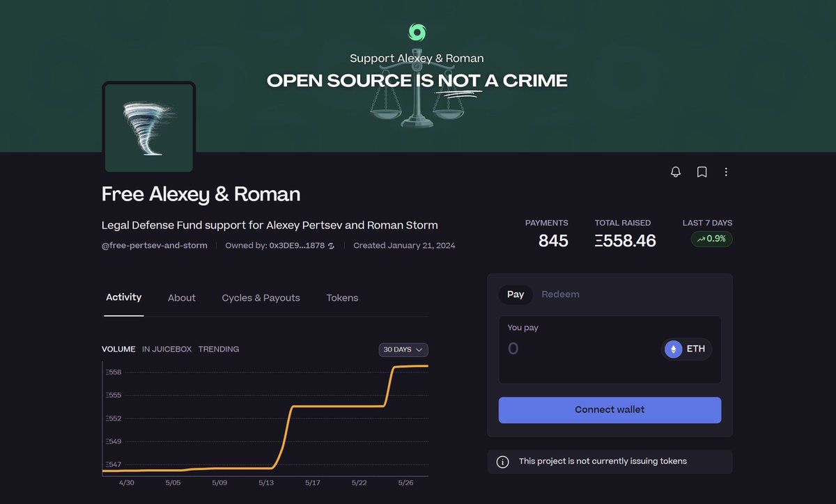Click the tornado project logo thumbnail

149,127
